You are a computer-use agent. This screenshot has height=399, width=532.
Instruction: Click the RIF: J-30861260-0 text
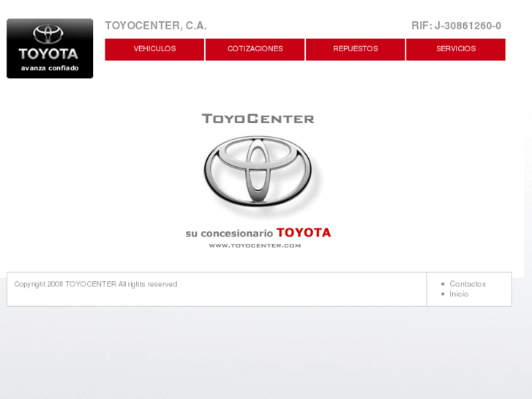457,26
